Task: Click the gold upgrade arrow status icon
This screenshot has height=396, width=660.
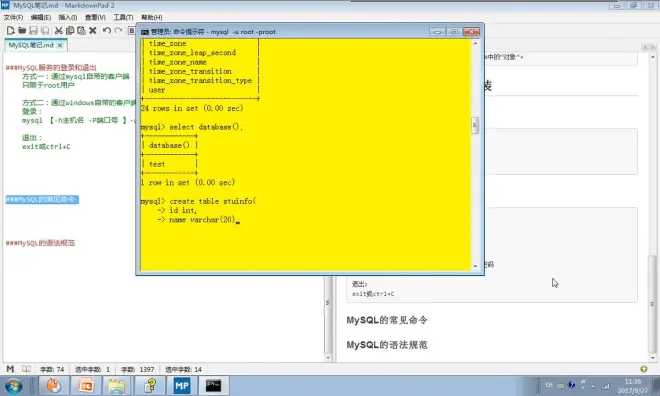Action: 644,369
